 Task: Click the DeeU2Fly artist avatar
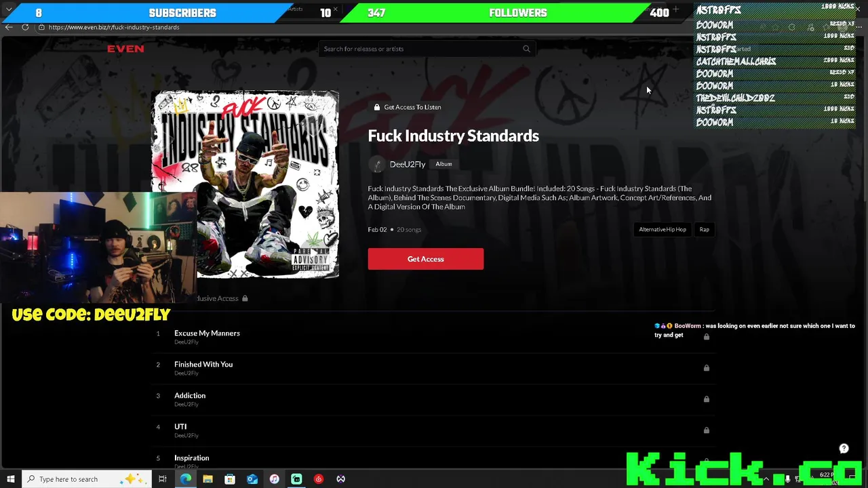click(376, 164)
